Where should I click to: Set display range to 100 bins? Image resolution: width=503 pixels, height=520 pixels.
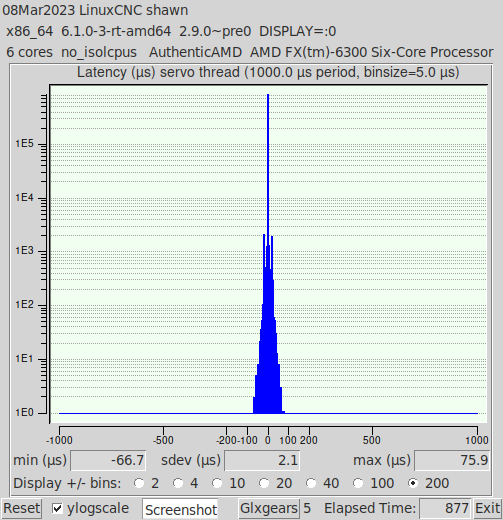coord(358,483)
